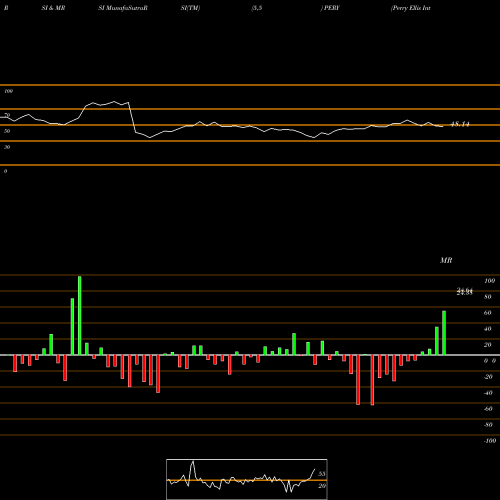Click the MR axis label -80
Viewport: 500px width, 500px height.
click(488, 425)
